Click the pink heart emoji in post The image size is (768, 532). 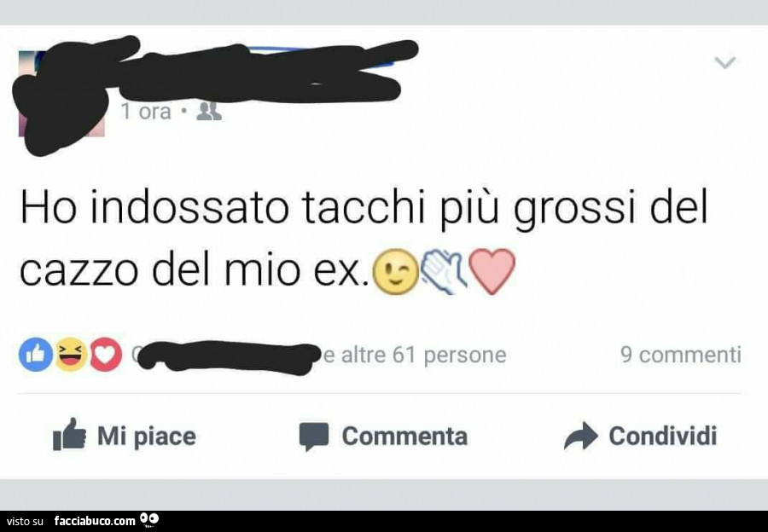(492, 271)
